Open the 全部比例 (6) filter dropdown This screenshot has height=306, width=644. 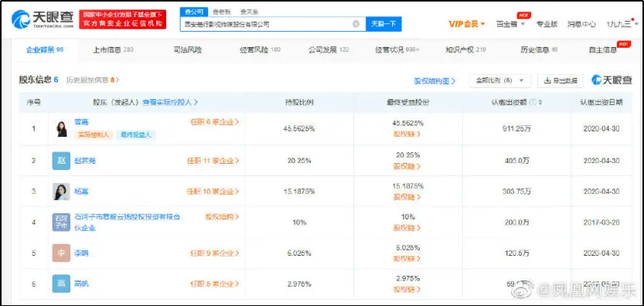click(x=500, y=81)
